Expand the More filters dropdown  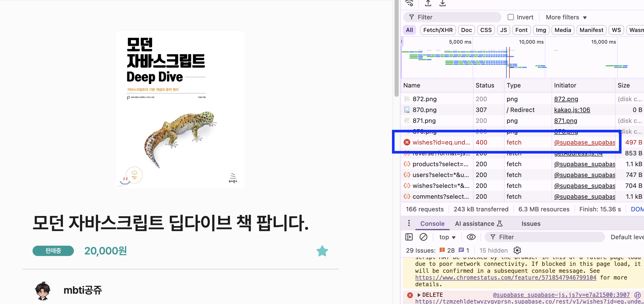coord(566,17)
